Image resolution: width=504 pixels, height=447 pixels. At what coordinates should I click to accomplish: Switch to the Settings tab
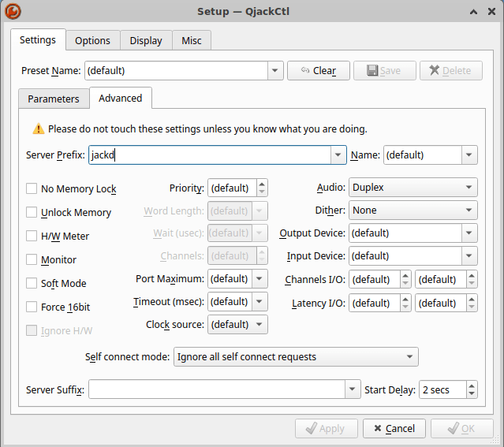pos(38,40)
